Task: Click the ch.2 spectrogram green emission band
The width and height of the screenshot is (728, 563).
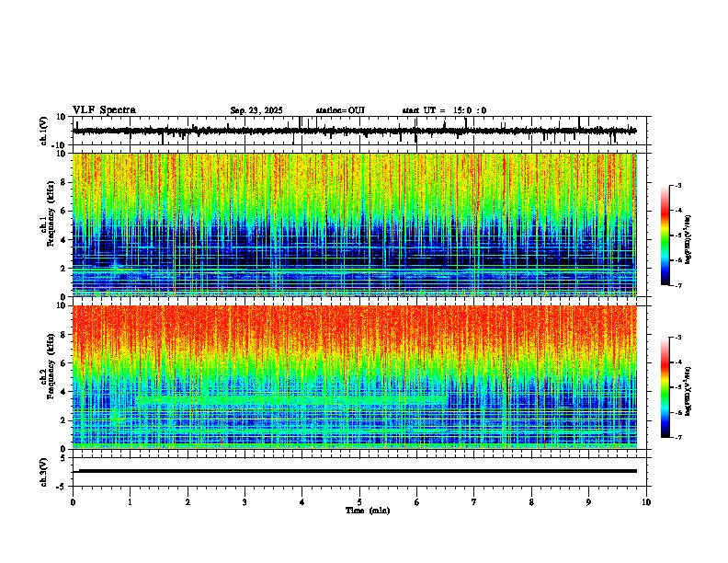Action: pyautogui.click(x=292, y=399)
